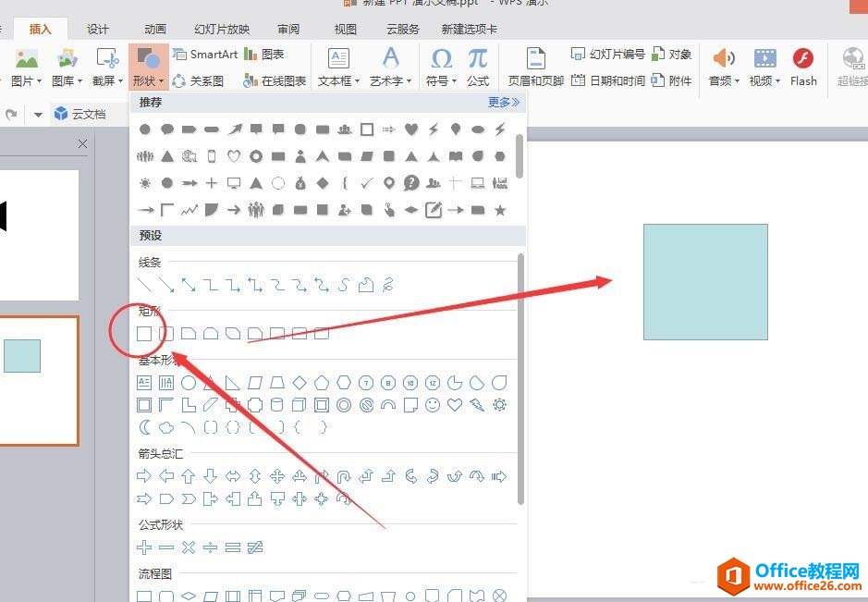868x602 pixels.
Task: Switch to the 动画 Animation tab
Action: [155, 29]
